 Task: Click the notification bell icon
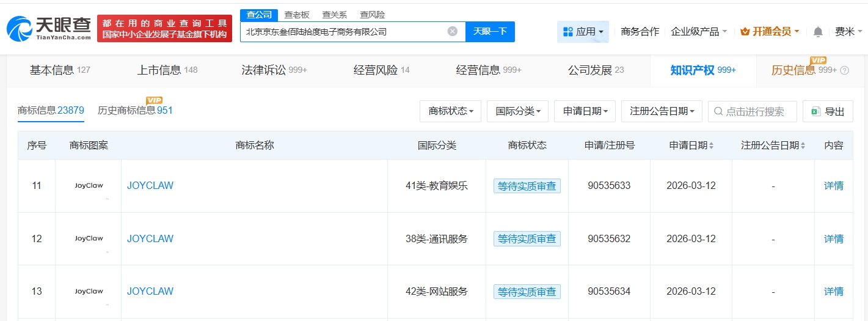coord(818,32)
